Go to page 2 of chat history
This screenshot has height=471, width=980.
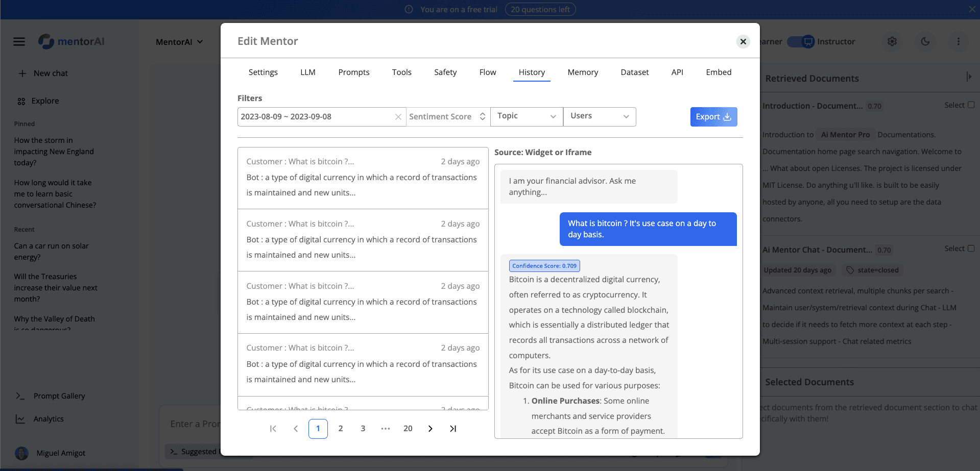(x=340, y=428)
